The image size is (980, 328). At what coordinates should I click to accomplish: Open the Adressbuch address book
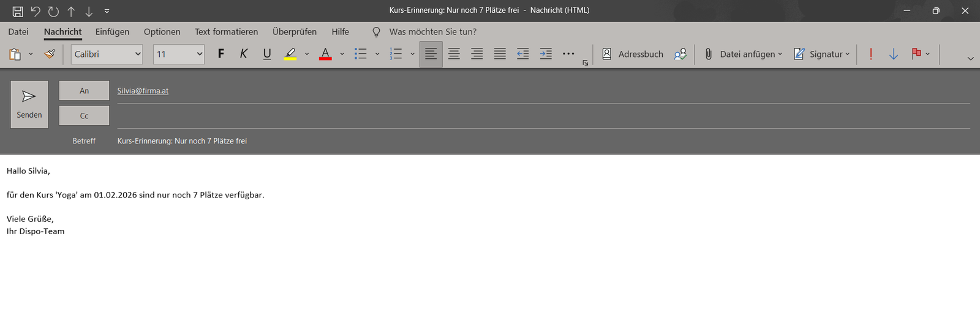click(633, 54)
